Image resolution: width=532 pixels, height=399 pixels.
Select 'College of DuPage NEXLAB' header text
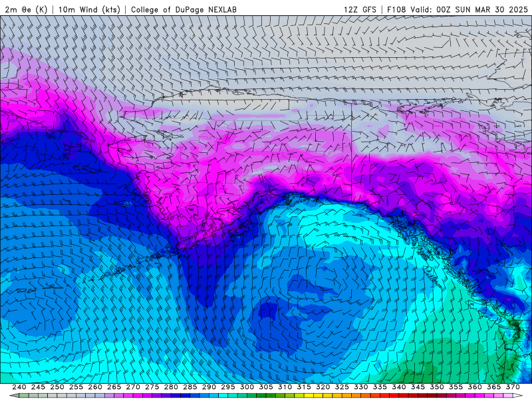[184, 9]
